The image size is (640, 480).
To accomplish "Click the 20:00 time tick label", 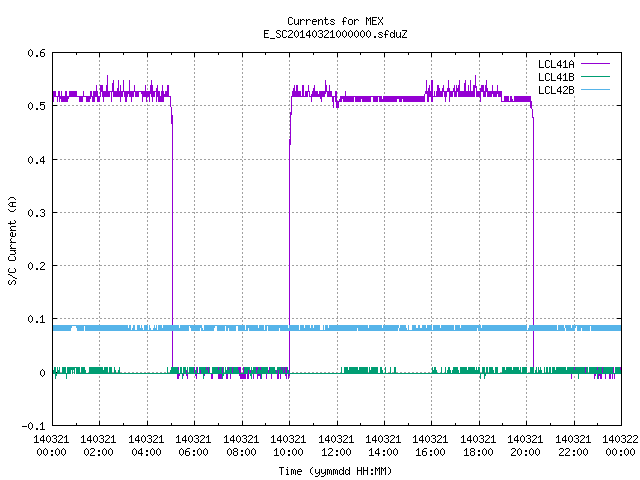I will pyautogui.click(x=525, y=452).
